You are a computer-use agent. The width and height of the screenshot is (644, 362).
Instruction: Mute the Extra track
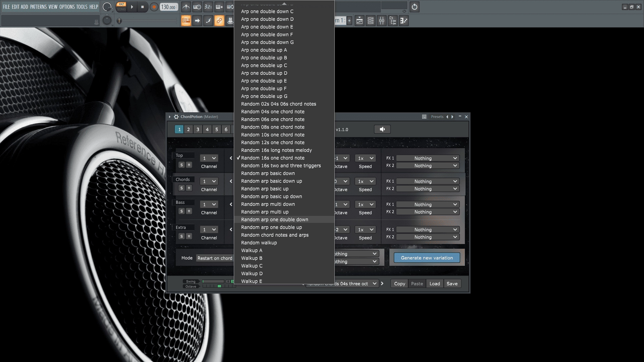point(189,236)
